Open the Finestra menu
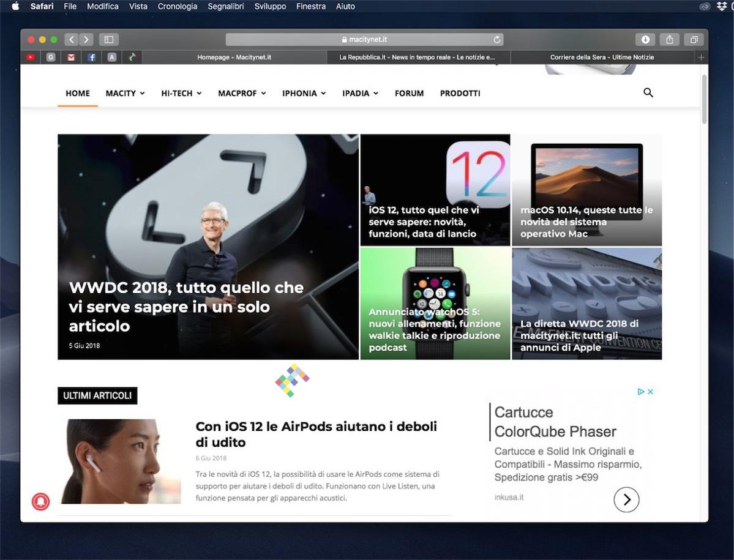The image size is (734, 560). [x=311, y=6]
